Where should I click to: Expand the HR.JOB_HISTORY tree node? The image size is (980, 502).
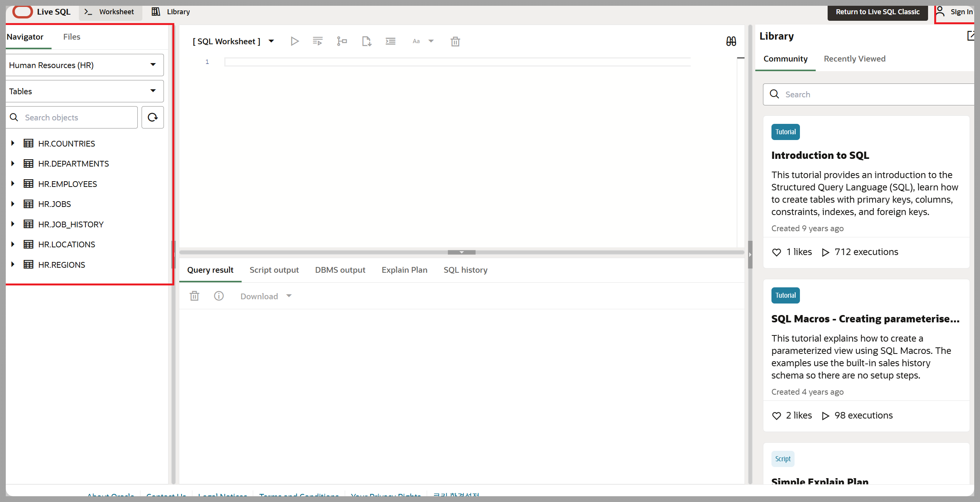[13, 224]
